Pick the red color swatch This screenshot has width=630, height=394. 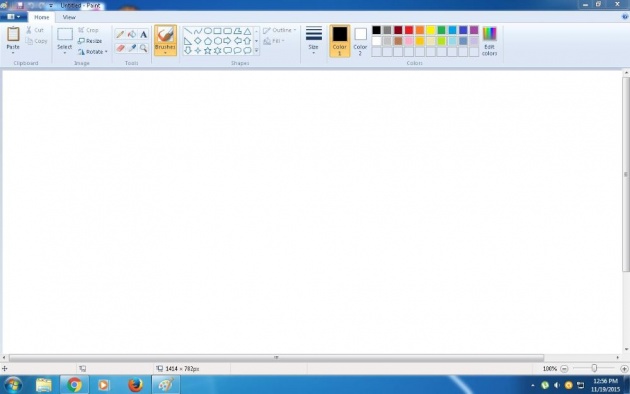(x=409, y=30)
